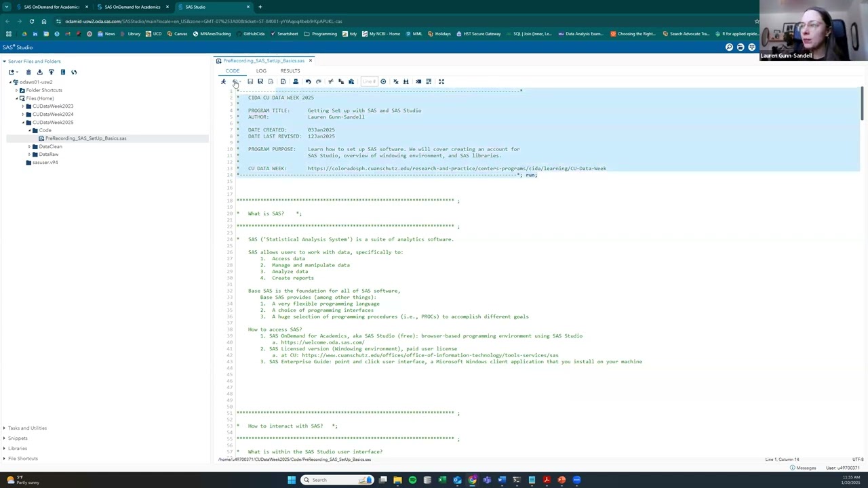Image resolution: width=868 pixels, height=488 pixels.
Task: Select the PreRecording_SAS_SetUp_Basics.sas editor tab
Action: (263, 61)
